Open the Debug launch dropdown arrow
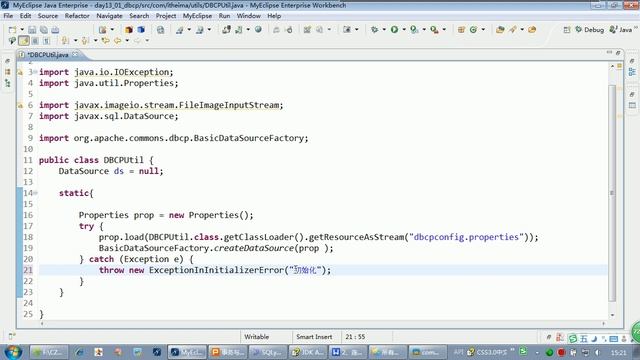This screenshot has width=640, height=360. (384, 30)
